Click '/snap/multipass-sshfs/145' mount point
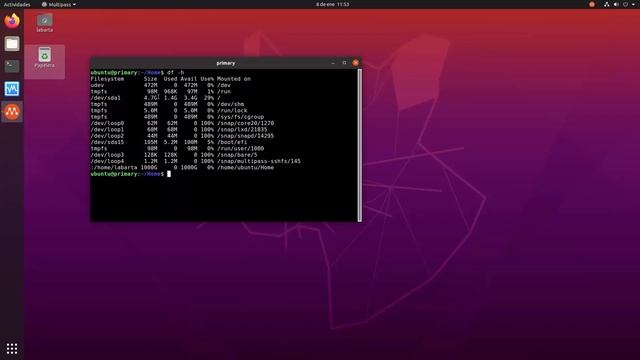 click(259, 161)
